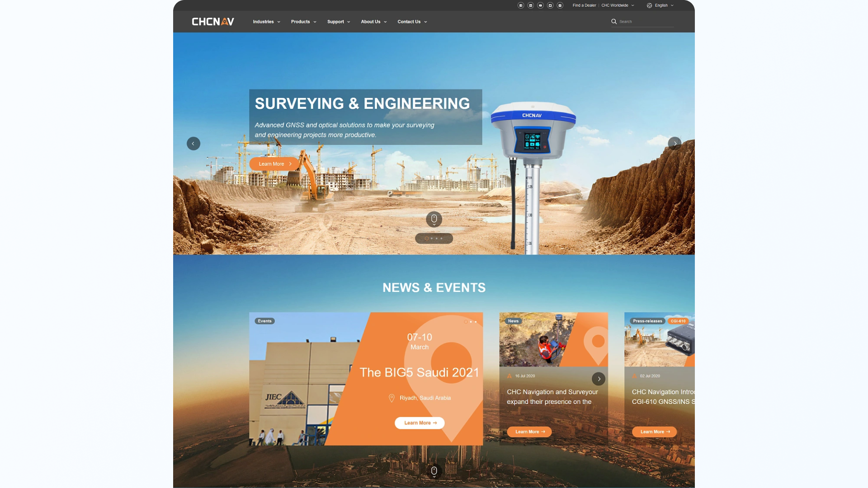The width and height of the screenshot is (868, 488).
Task: Open the Facebook social icon
Action: tap(521, 5)
